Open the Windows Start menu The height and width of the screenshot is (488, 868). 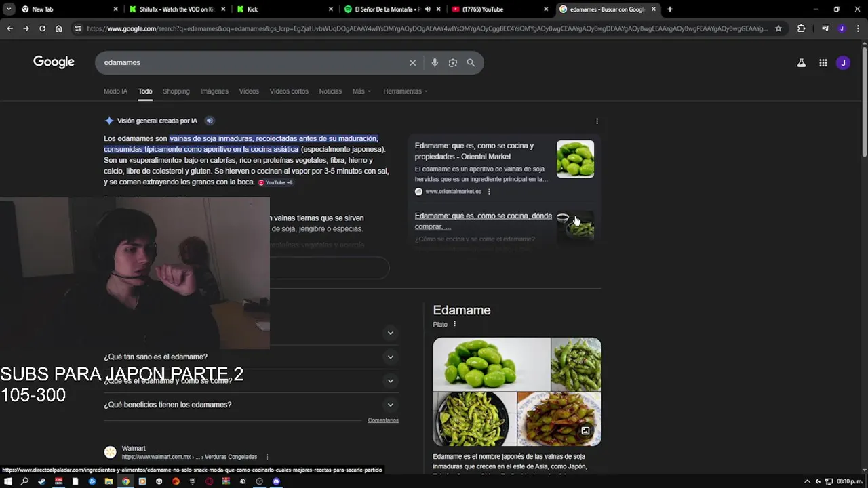[x=8, y=481]
